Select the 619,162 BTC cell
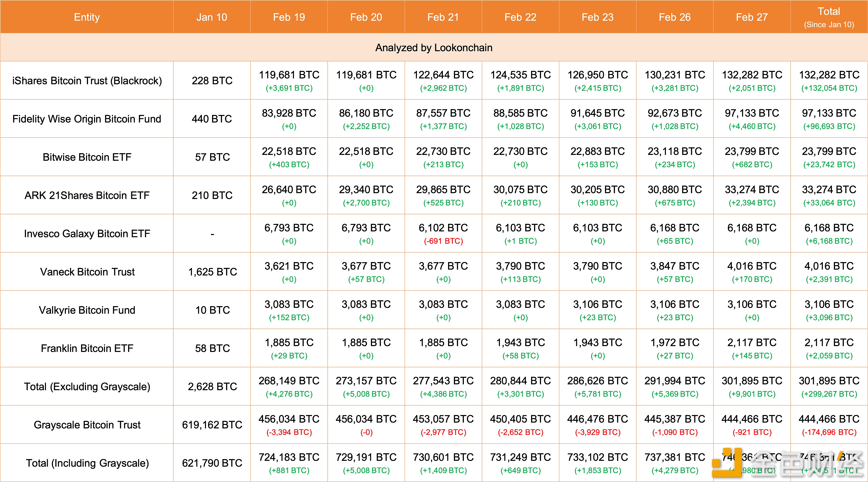 (212, 425)
